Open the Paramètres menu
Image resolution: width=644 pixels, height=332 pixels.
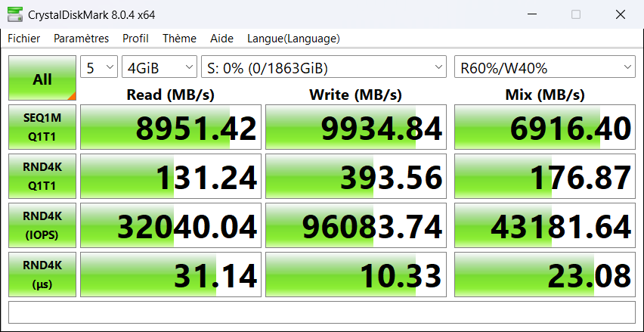tap(81, 39)
